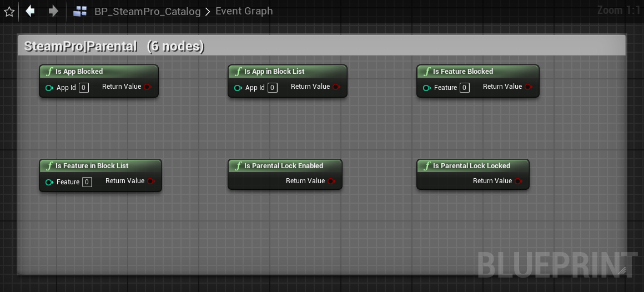Select the Is Feature in Block List node title
The width and height of the screenshot is (644, 292).
pyautogui.click(x=92, y=166)
